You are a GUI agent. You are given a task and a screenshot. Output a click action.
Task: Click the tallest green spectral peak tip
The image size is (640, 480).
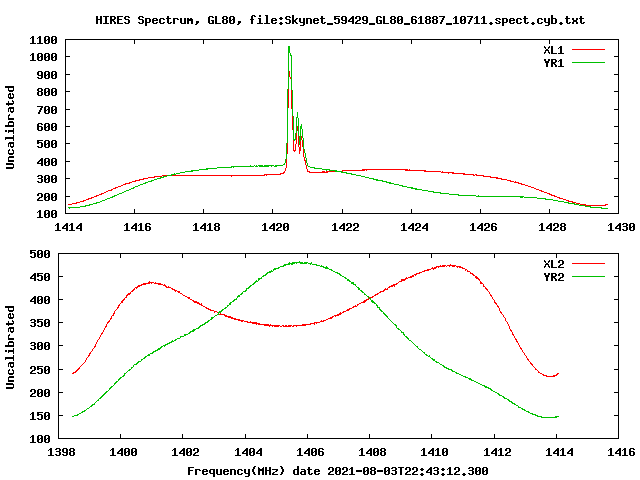coord(289,47)
